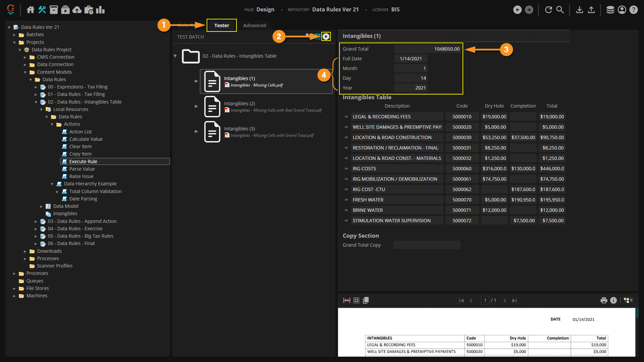Click the Design tools wrench icon

click(42, 10)
